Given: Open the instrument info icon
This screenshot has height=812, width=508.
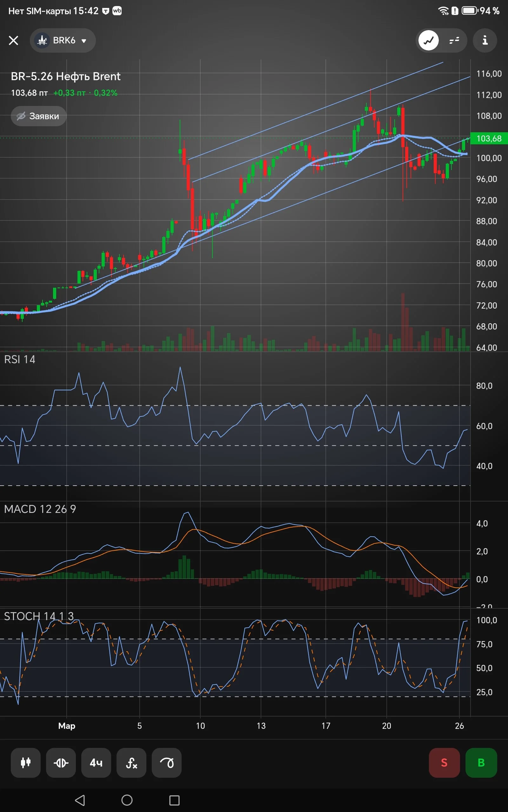Looking at the screenshot, I should pos(485,40).
